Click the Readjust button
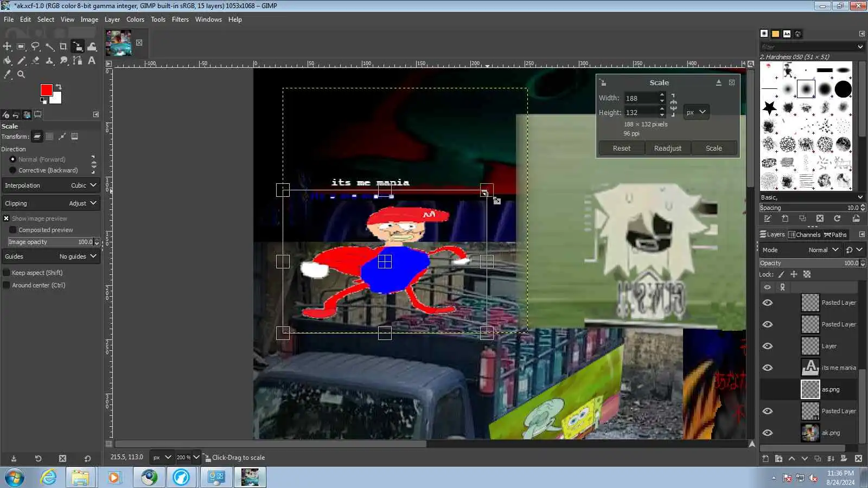This screenshot has width=868, height=488. [668, 148]
